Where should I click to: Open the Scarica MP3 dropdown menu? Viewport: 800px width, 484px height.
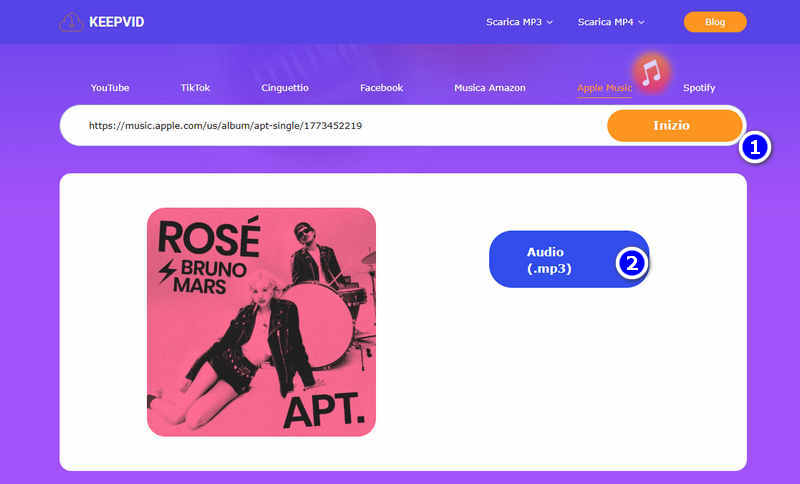pyautogui.click(x=519, y=22)
